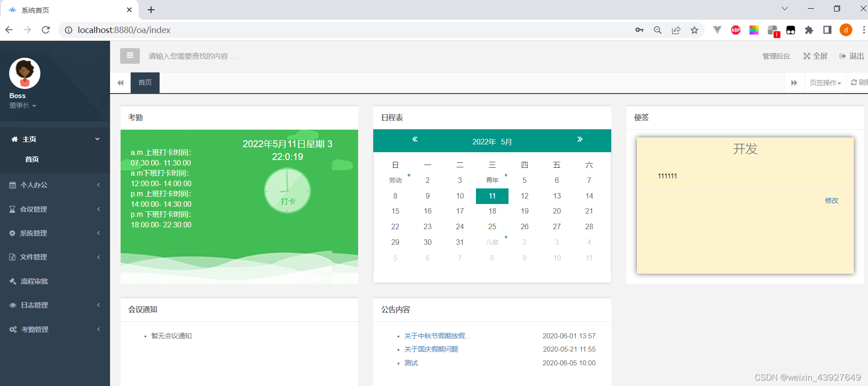This screenshot has width=868, height=386.
Task: Focus the search box 请输入您需要查找的内容
Action: coord(193,56)
